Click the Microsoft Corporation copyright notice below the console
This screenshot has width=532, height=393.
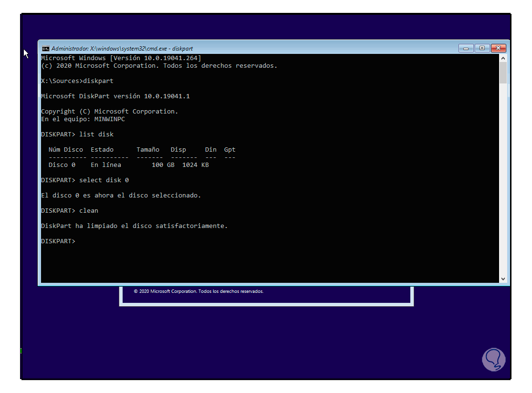point(198,291)
